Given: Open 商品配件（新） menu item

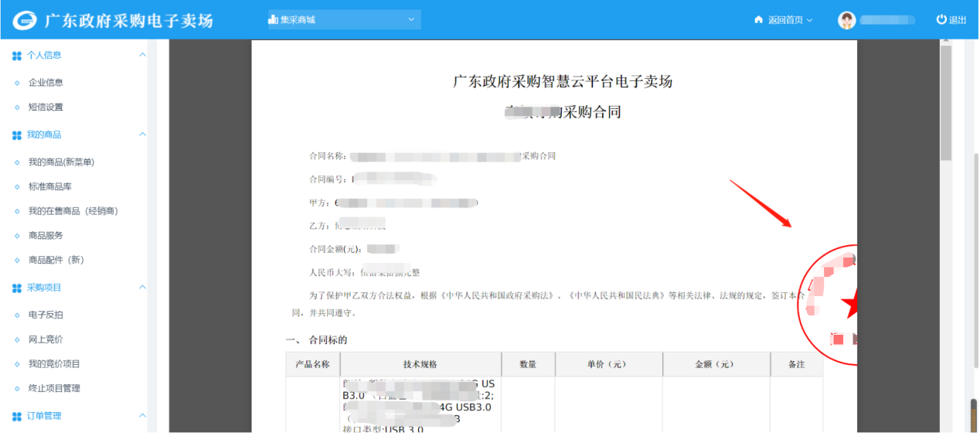Looking at the screenshot, I should 56,260.
